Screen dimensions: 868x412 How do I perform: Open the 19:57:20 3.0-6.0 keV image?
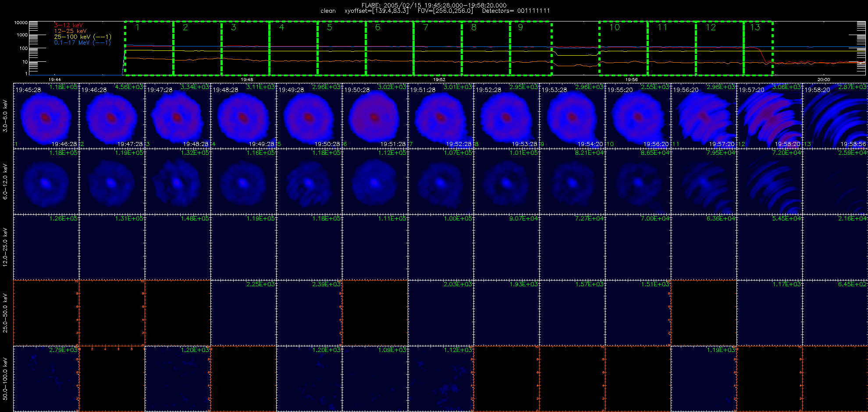pos(769,116)
